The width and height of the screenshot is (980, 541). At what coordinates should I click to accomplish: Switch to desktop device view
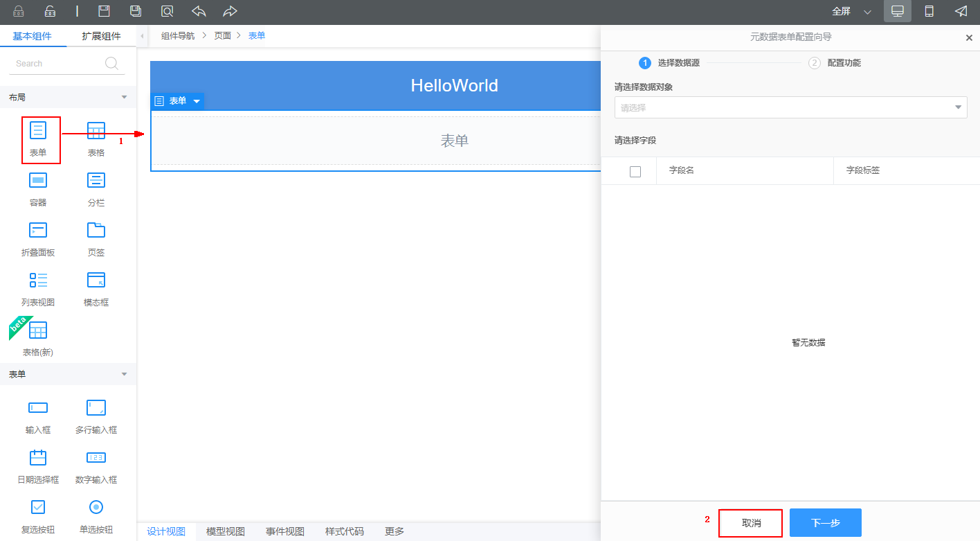pyautogui.click(x=898, y=11)
